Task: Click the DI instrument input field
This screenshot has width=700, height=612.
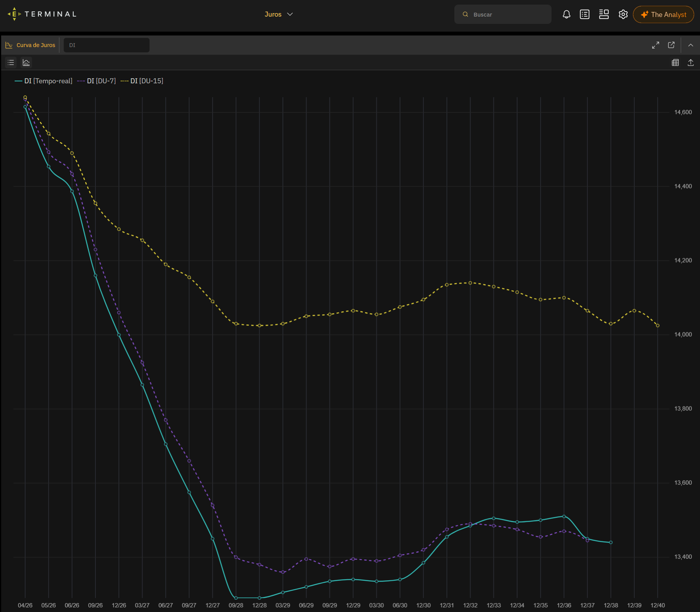Action: click(x=106, y=45)
